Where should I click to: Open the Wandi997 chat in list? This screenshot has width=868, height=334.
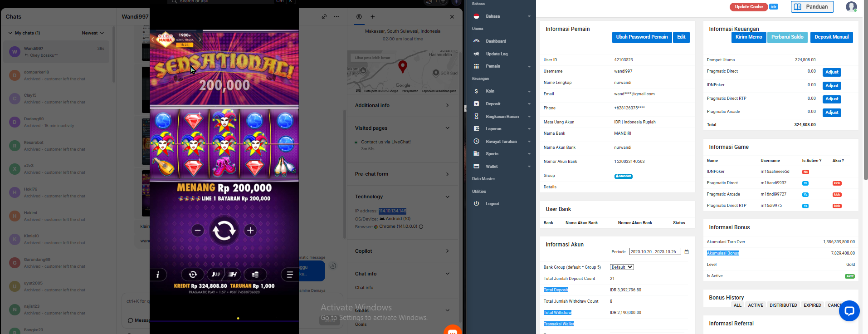click(x=57, y=52)
